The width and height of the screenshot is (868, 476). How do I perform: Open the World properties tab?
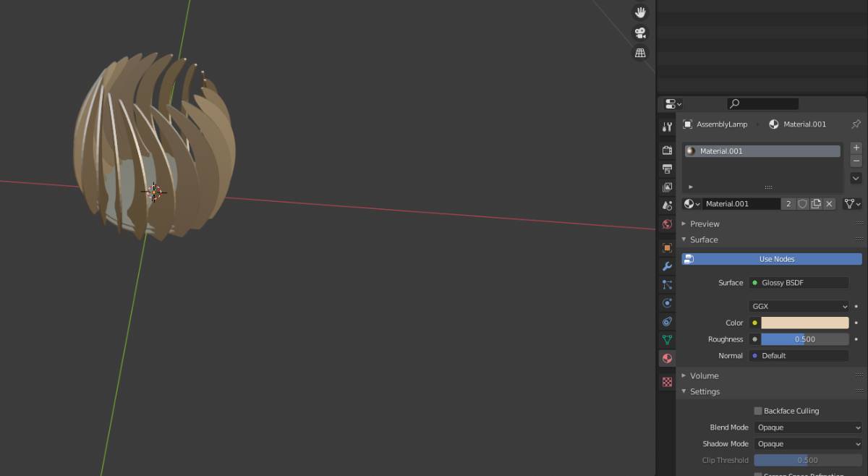[667, 224]
